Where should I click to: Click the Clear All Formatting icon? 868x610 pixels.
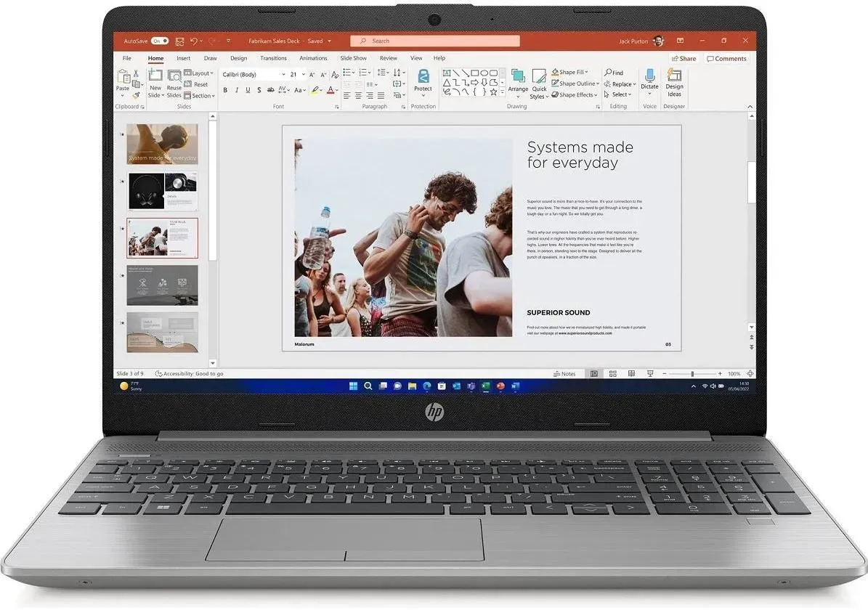pyautogui.click(x=335, y=75)
